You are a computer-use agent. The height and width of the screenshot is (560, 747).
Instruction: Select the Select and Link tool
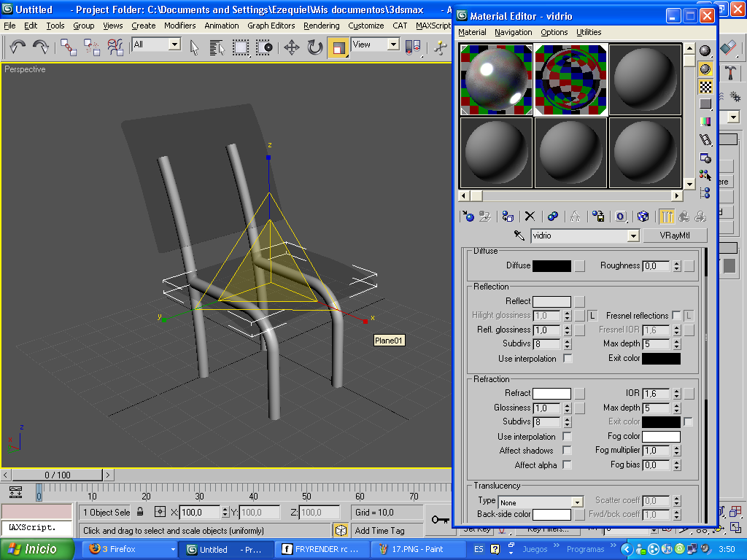tap(69, 47)
